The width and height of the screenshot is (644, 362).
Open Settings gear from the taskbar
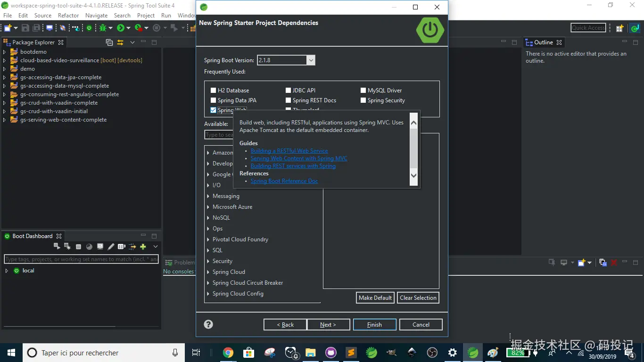pos(453,353)
